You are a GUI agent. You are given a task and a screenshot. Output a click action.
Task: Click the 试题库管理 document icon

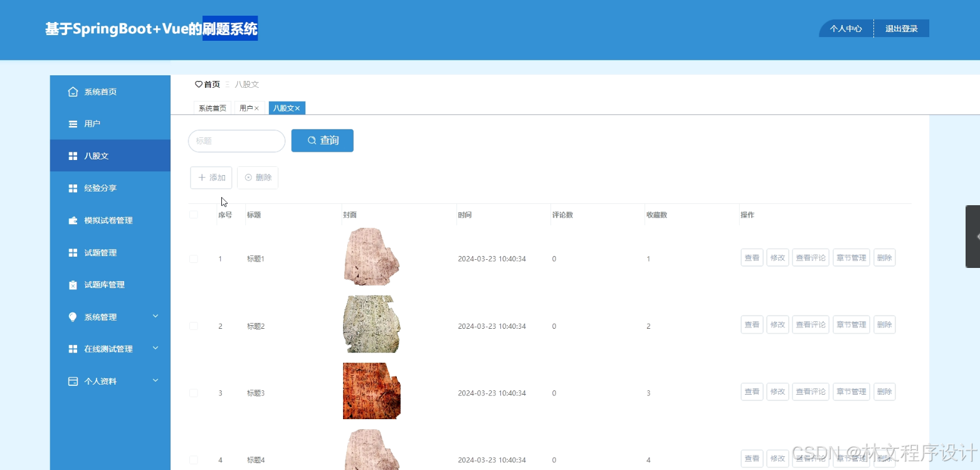point(72,284)
